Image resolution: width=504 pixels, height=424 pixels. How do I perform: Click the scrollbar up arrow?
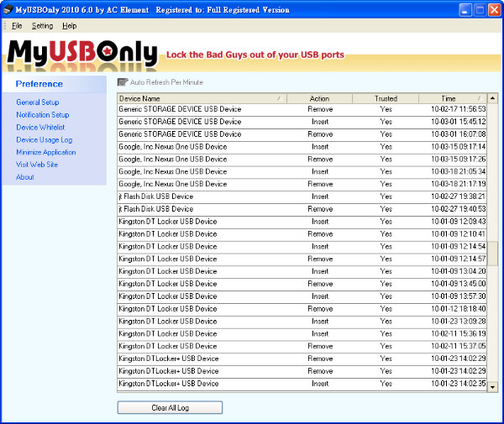pyautogui.click(x=492, y=98)
